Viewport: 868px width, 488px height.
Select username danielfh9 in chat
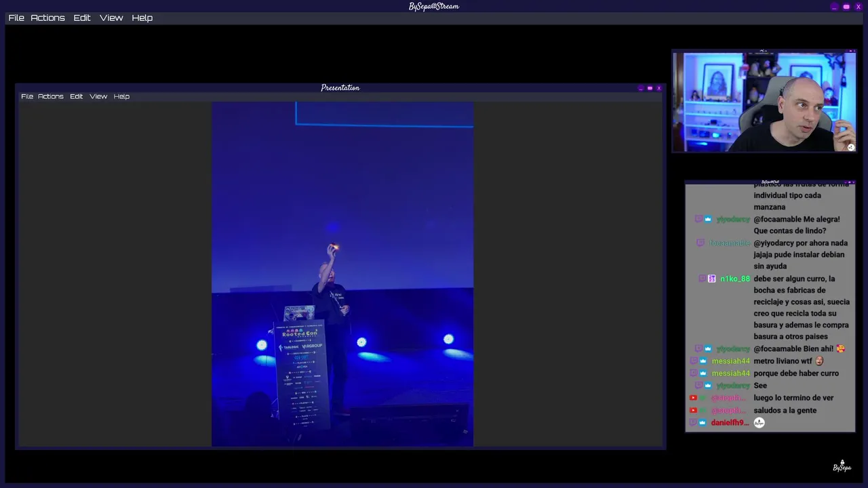pyautogui.click(x=730, y=422)
